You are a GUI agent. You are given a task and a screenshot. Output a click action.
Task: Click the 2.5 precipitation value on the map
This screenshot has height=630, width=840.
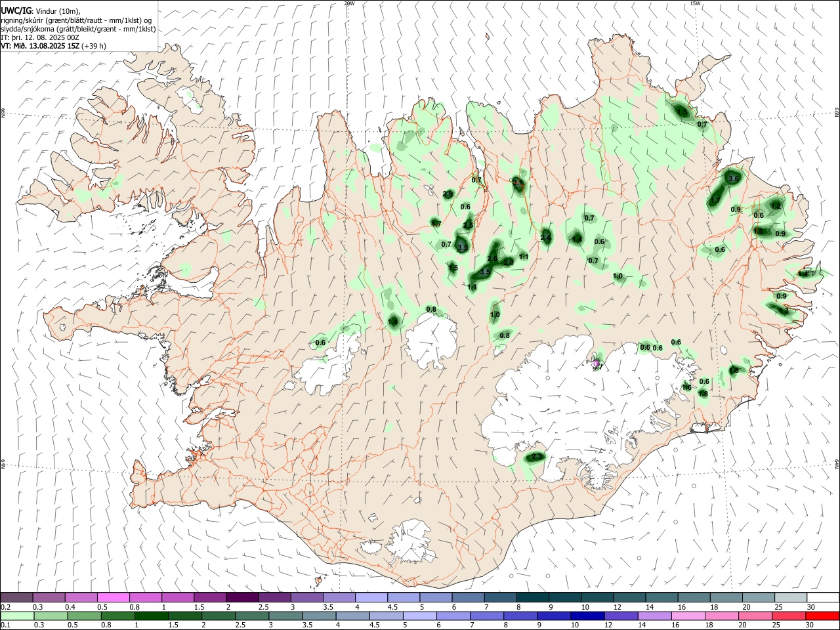(x=468, y=226)
